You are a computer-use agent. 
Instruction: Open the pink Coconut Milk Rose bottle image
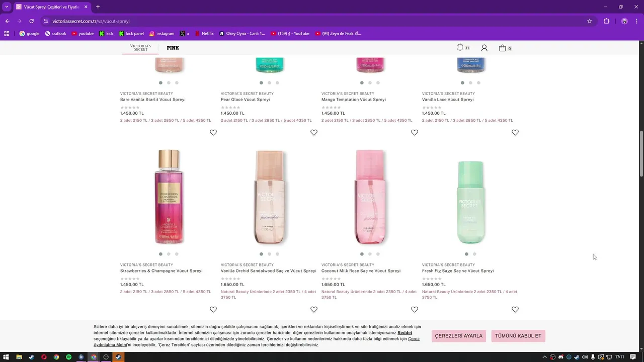pos(370,197)
